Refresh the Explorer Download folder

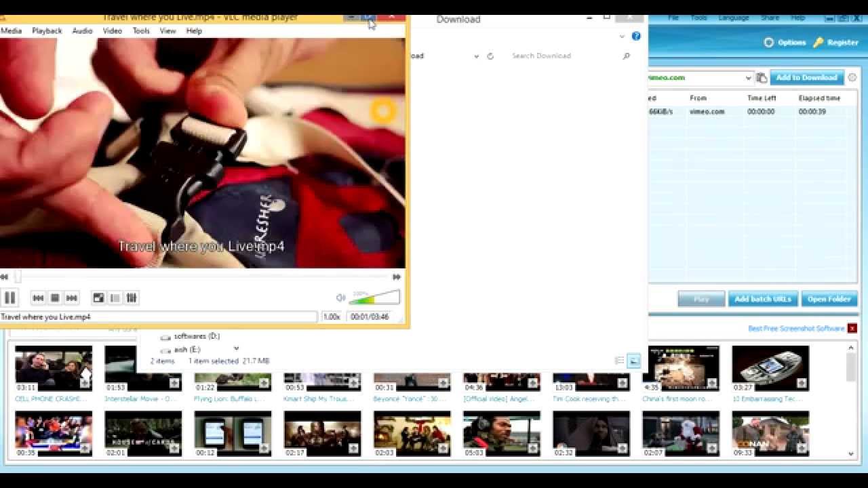coord(490,56)
